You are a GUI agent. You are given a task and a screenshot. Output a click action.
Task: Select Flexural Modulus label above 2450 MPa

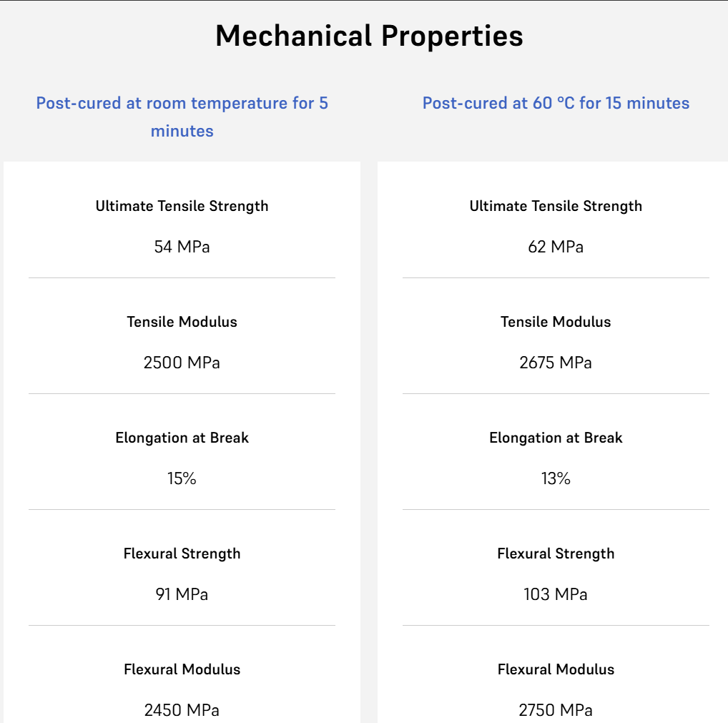pos(182,669)
